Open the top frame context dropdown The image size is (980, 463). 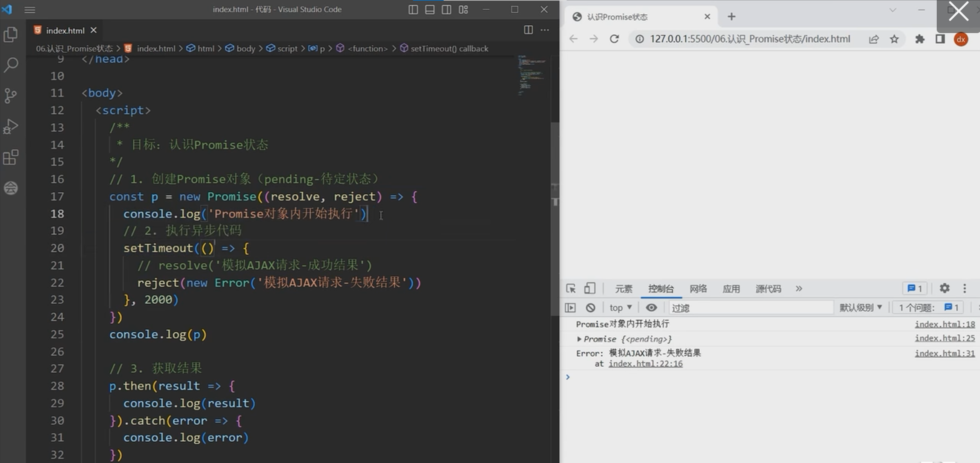(619, 307)
